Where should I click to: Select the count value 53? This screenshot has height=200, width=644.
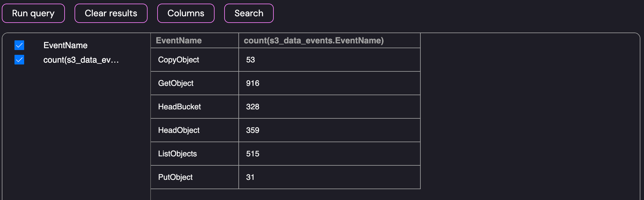click(250, 60)
